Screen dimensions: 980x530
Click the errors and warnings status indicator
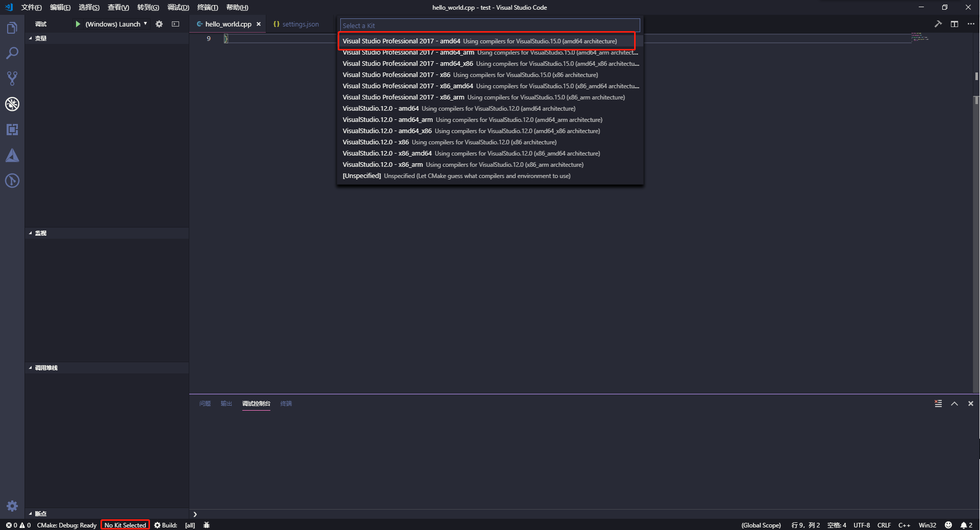18,525
